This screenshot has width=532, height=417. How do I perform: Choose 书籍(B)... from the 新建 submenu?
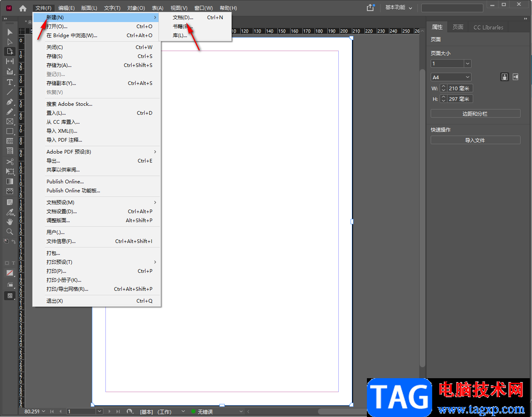point(195,26)
